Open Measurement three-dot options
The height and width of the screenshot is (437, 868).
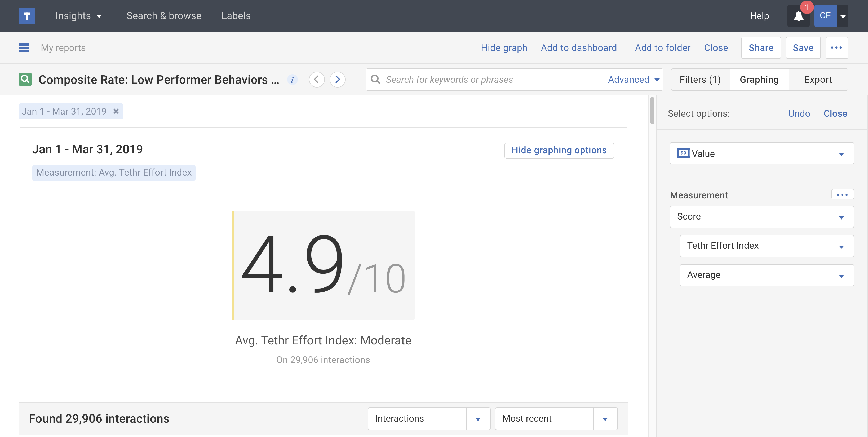[x=842, y=195]
